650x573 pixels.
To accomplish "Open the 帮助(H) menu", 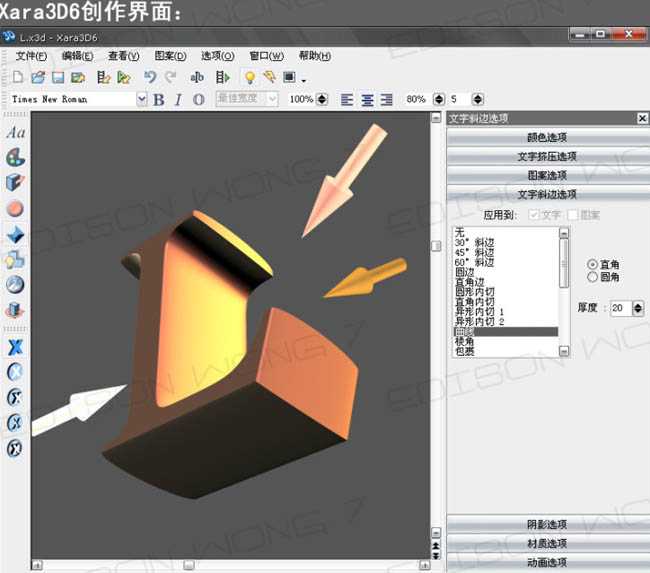I will coord(315,56).
